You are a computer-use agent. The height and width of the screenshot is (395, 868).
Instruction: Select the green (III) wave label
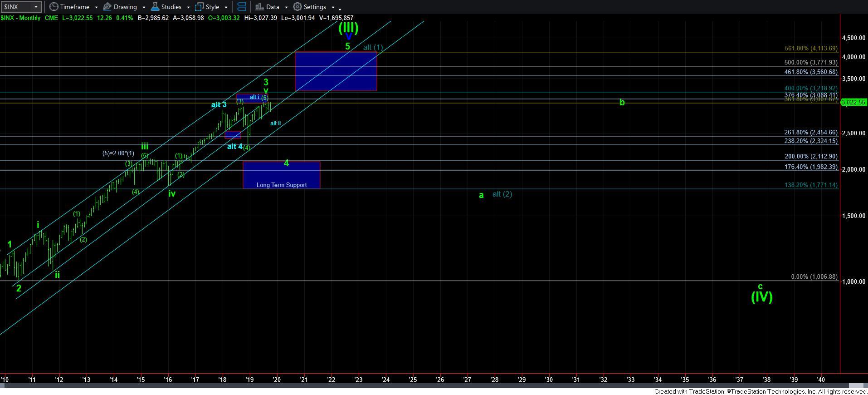(x=348, y=27)
